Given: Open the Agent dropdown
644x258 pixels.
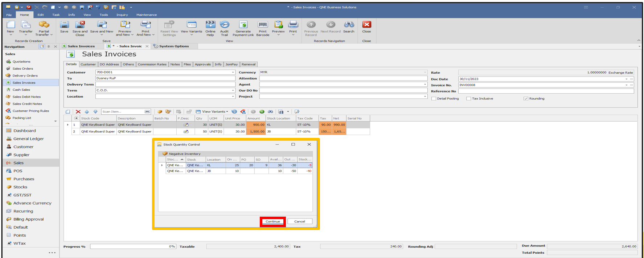Looking at the screenshot, I should [x=425, y=85].
